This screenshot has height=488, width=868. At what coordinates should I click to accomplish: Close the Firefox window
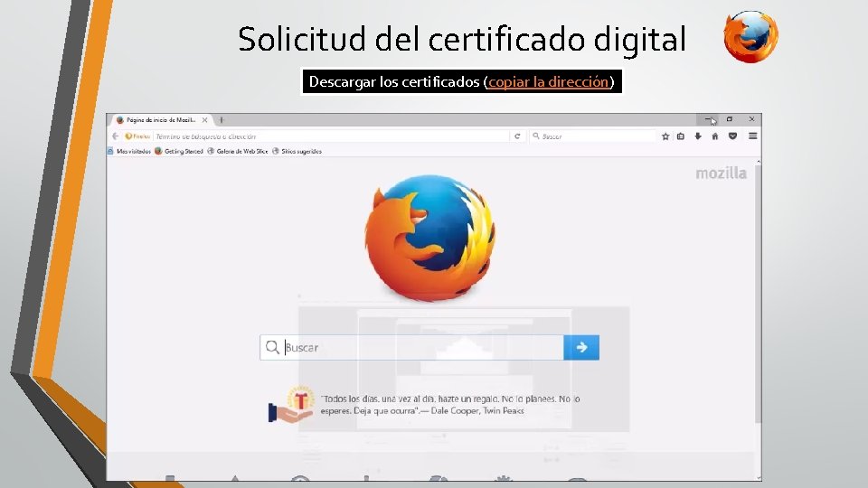(x=751, y=119)
